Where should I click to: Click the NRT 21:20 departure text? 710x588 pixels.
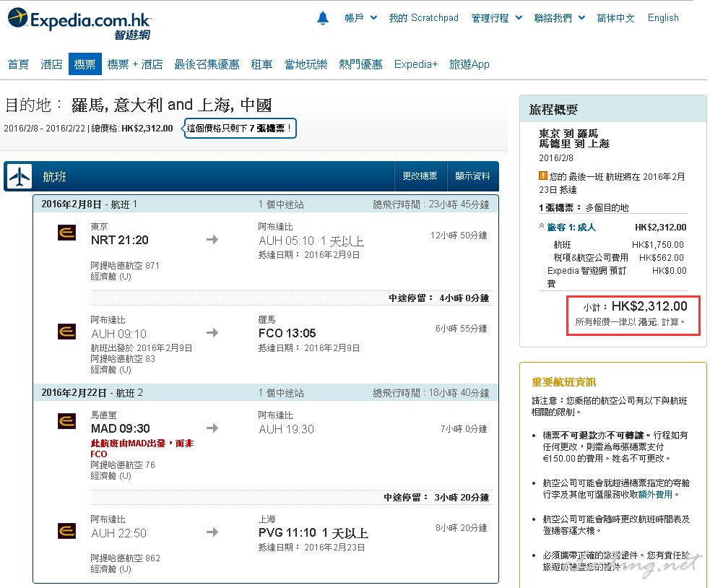(x=120, y=240)
